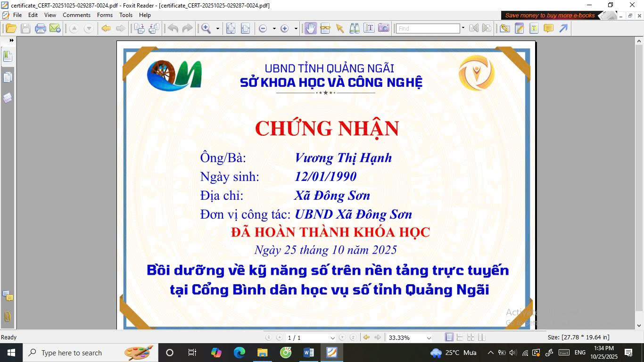Expand the page number 1 / 1 dropdown
Image resolution: width=644 pixels, height=362 pixels.
332,338
